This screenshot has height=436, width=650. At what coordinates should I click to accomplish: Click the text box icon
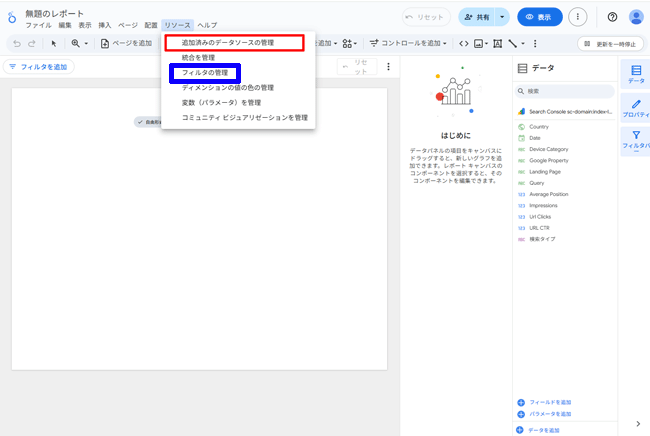[497, 44]
